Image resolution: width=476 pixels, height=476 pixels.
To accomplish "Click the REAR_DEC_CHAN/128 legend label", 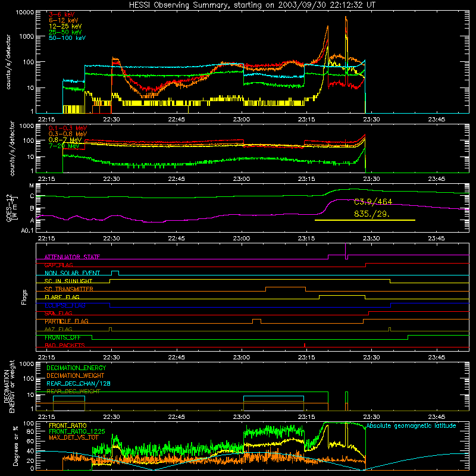I will click(x=79, y=384).
